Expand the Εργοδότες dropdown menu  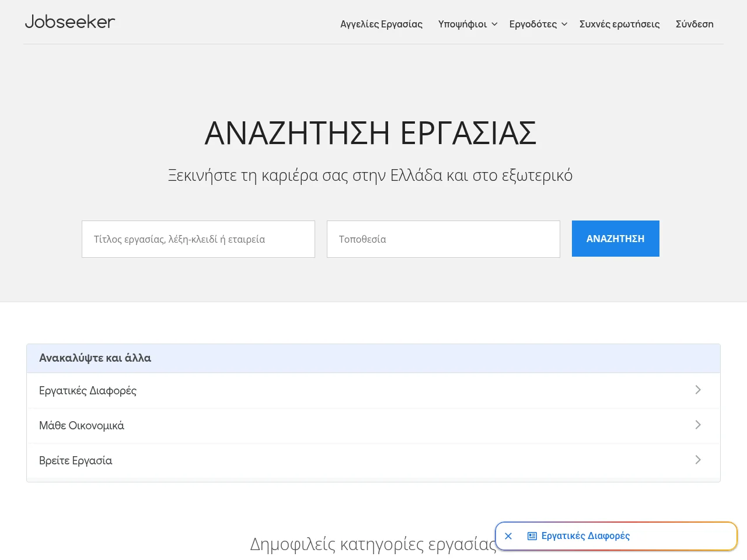point(538,24)
